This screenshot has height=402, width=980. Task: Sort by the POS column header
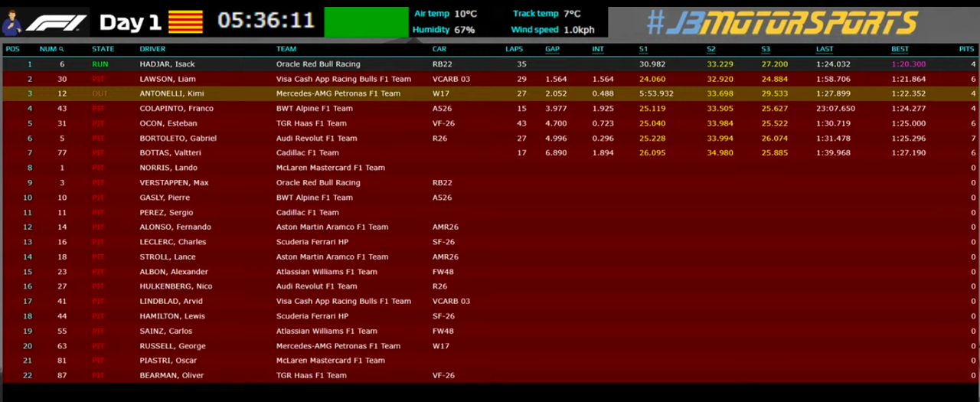(x=12, y=49)
